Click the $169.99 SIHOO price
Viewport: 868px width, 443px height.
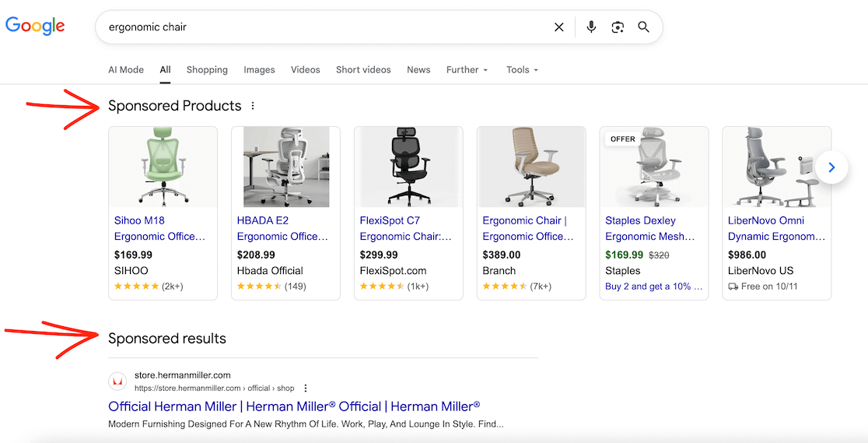[x=133, y=255]
